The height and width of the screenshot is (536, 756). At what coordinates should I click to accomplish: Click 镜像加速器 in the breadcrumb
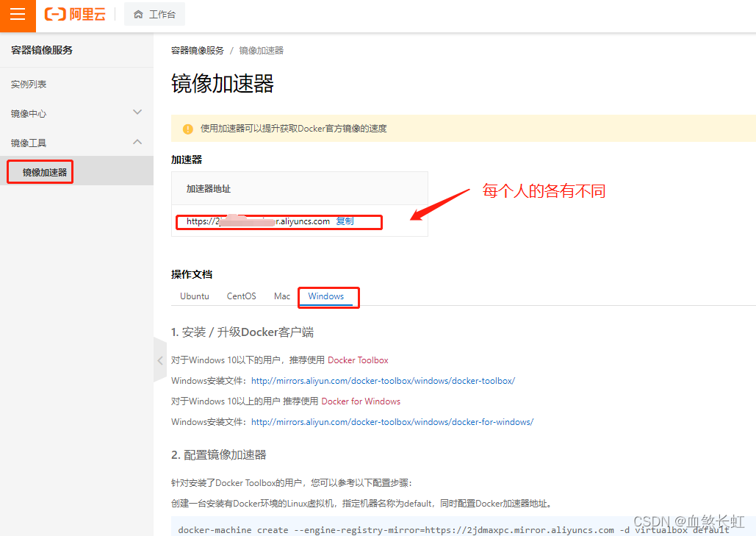pos(262,51)
